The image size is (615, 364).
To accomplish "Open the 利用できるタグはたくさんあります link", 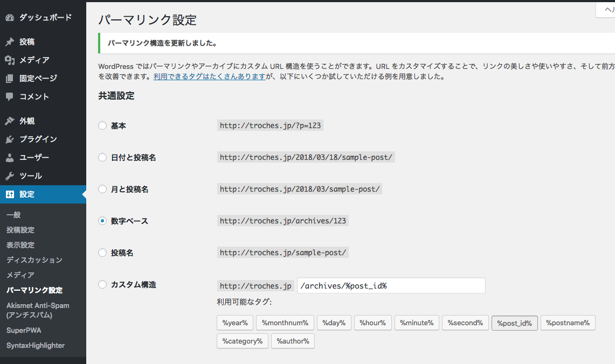I will tap(209, 76).
